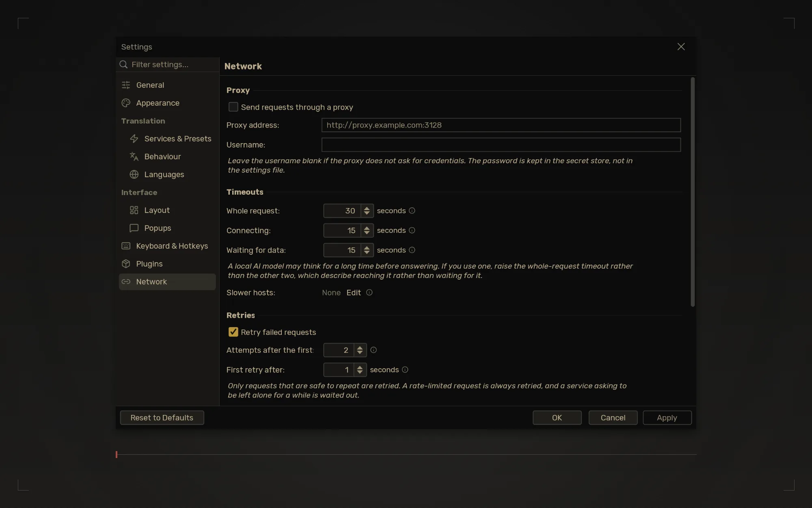Click the Appearance palette icon
Screen dimensions: 812x508
point(126,103)
